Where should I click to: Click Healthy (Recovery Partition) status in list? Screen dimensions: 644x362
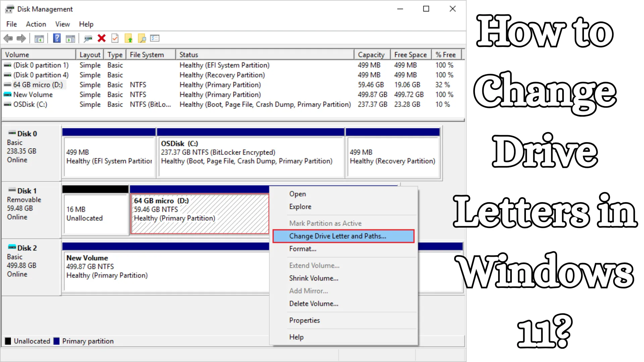click(x=222, y=75)
